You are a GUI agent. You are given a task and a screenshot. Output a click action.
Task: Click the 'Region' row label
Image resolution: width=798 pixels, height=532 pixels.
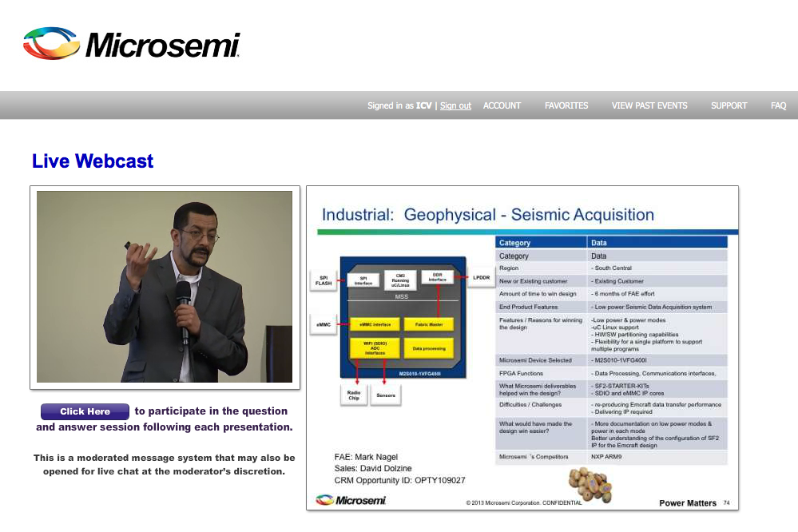tap(509, 268)
